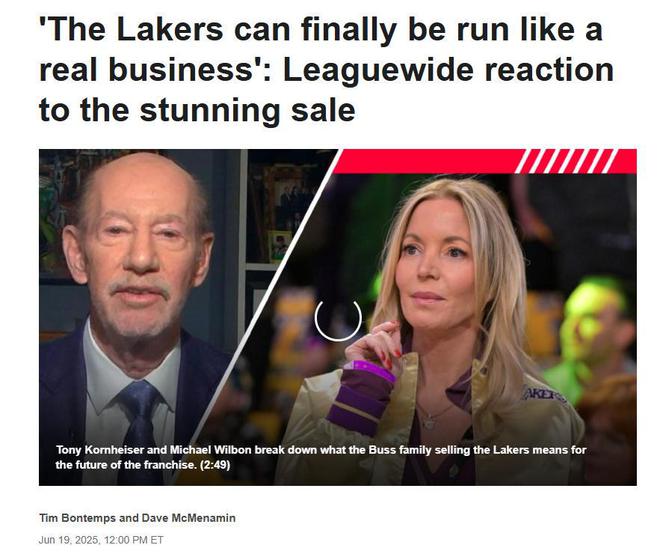Open Tim Bontemps author page
660x554 pixels.
pos(78,518)
